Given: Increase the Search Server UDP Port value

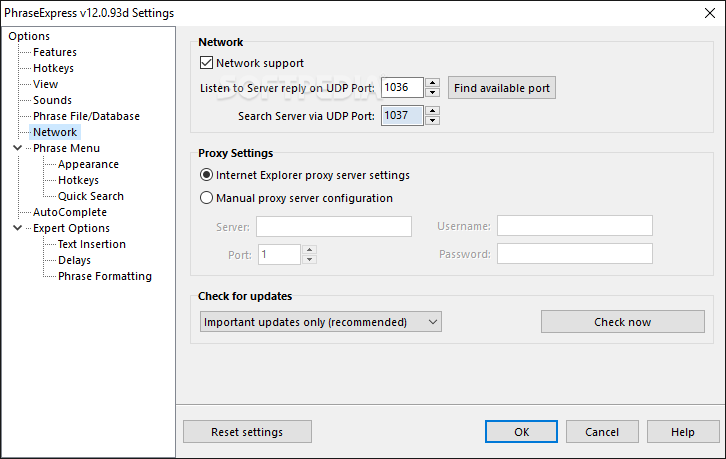Looking at the screenshot, I should click(x=432, y=111).
